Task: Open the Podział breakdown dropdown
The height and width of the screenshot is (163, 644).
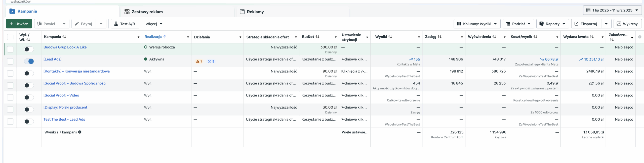Action: click(x=518, y=24)
